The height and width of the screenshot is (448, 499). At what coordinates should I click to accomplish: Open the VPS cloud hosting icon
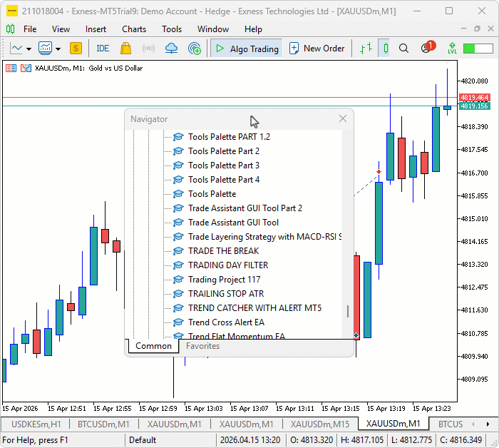click(171, 49)
